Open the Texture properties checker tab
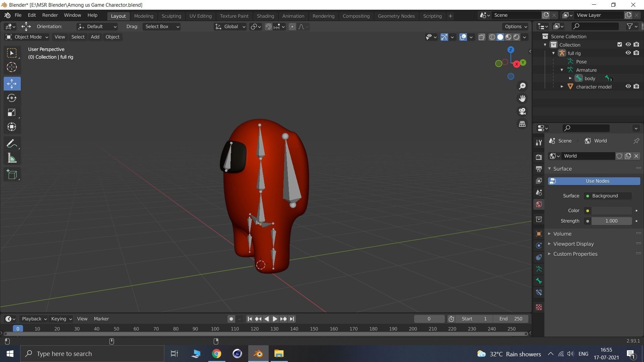644x362 pixels. coord(539,307)
